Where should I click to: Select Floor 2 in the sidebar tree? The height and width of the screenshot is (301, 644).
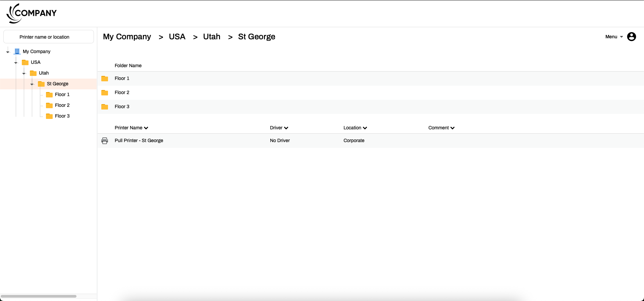pyautogui.click(x=62, y=105)
